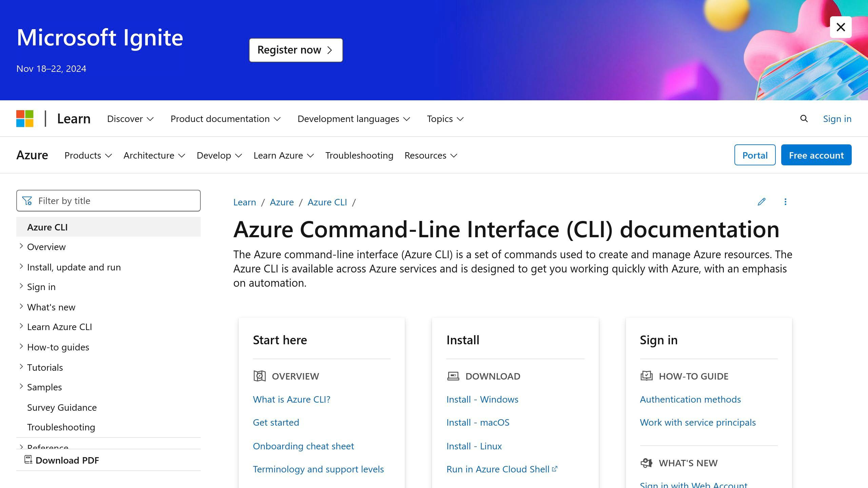Click the edit pencil icon
This screenshot has height=488, width=868.
click(762, 202)
